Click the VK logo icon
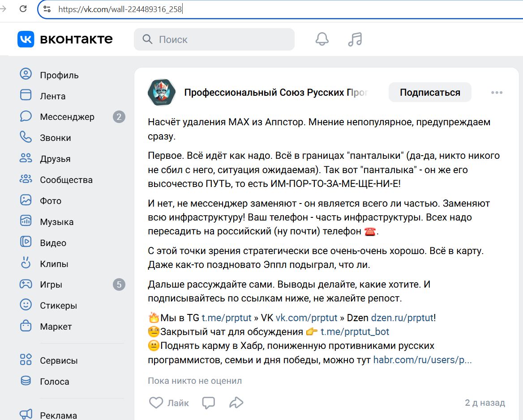Screen dimensions: 523x420 pos(26,39)
